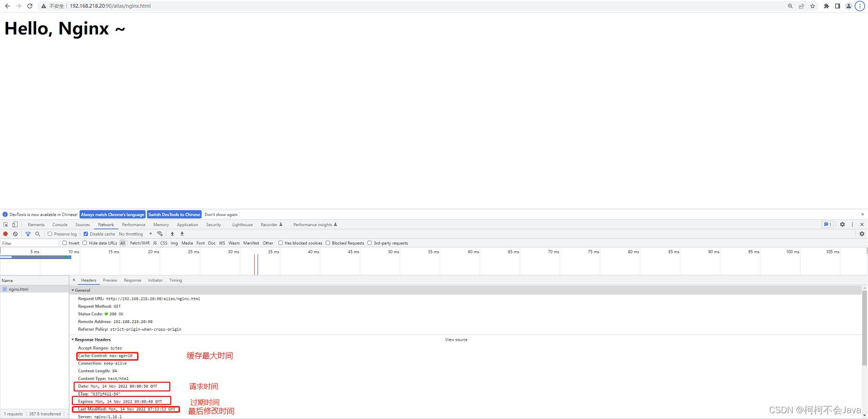Viewport: 868px width, 419px height.
Task: Open the Application panel
Action: 187,225
